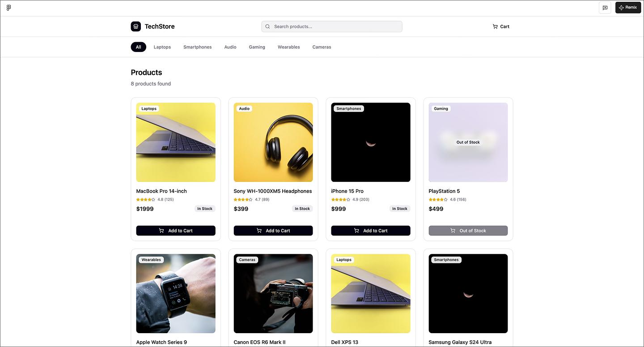Click the magnifier icon in search
This screenshot has height=347, width=644.
267,26
